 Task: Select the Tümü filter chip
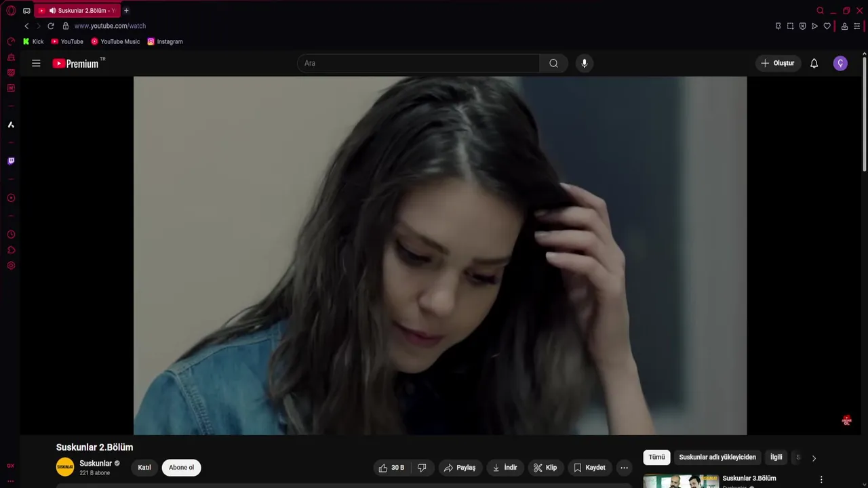[656, 457]
